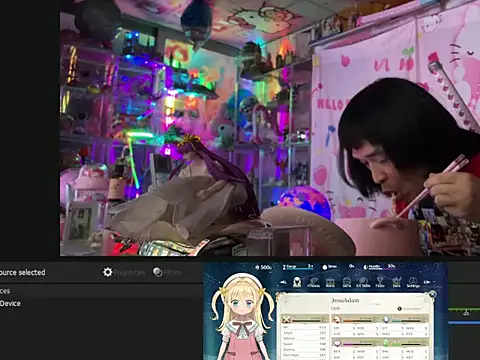Open the character profile icon in game menu
Screen dimensions: 480x360
click(x=297, y=283)
